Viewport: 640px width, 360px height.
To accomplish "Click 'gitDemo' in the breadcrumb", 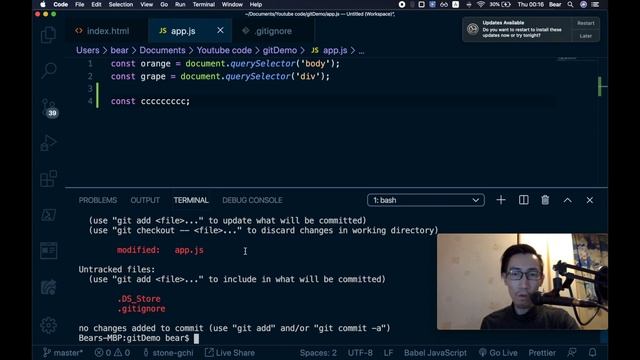I will pos(280,50).
